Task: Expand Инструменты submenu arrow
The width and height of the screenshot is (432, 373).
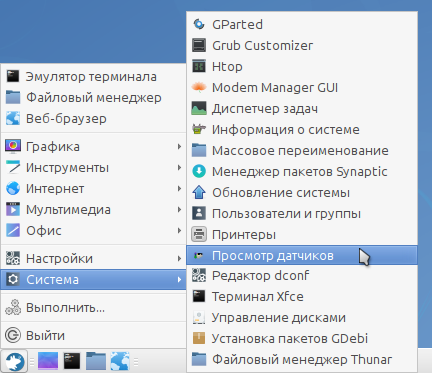Action: [x=179, y=168]
